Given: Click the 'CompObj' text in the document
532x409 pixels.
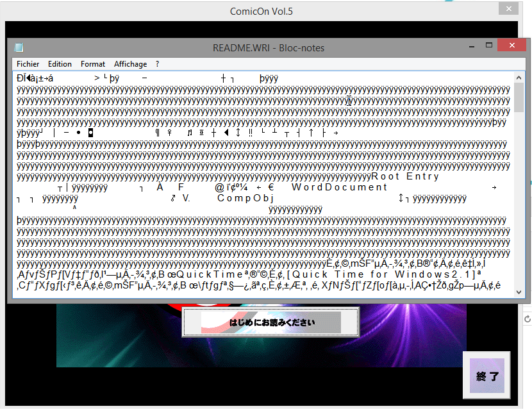Looking at the screenshot, I should pyautogui.click(x=245, y=198).
